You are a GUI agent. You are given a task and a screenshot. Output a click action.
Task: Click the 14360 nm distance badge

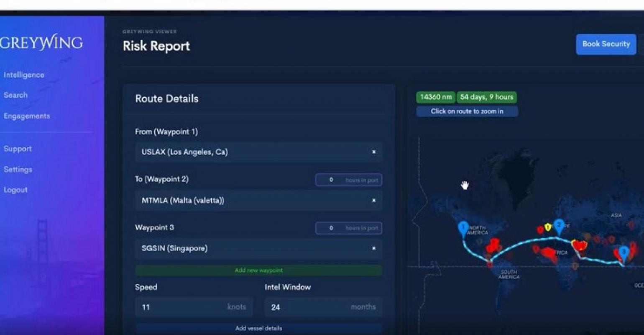[x=436, y=97]
